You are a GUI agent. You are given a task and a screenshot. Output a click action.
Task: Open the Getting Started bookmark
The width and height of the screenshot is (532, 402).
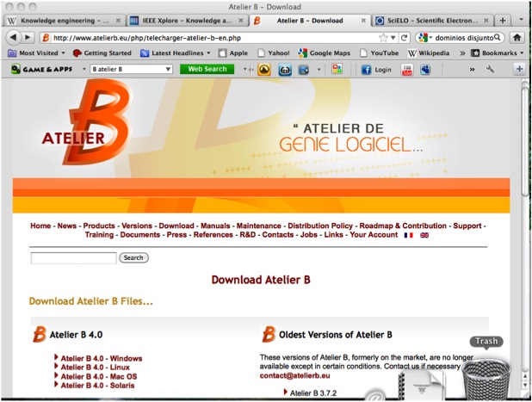tap(102, 53)
